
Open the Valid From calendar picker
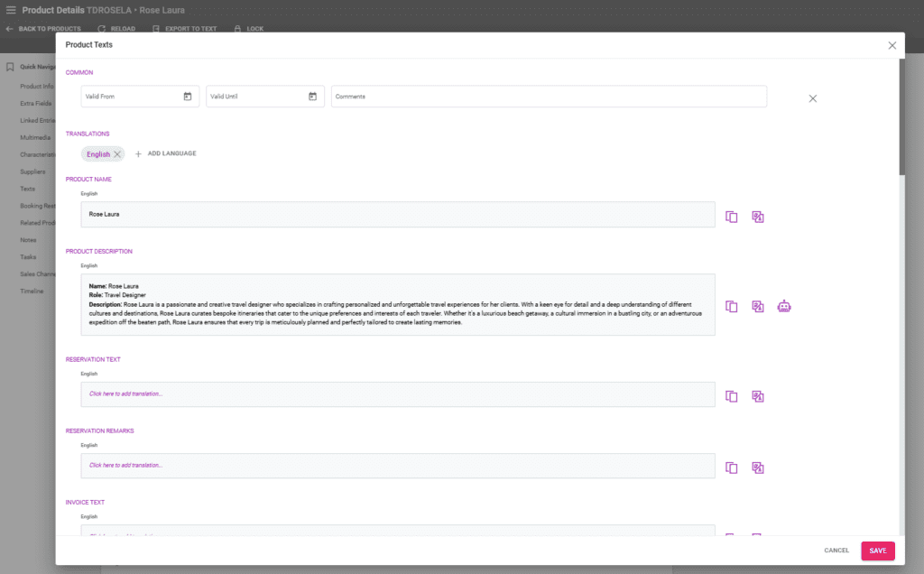point(188,97)
